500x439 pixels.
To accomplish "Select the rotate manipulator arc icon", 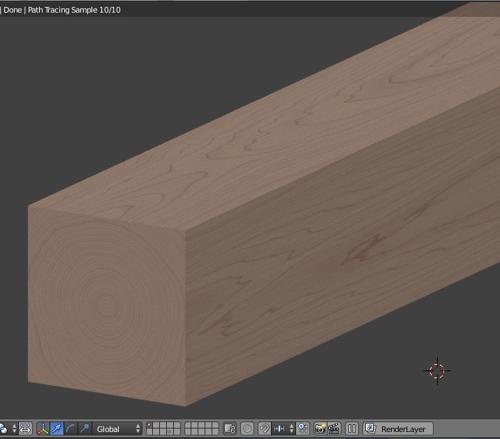I will pyautogui.click(x=70, y=429).
